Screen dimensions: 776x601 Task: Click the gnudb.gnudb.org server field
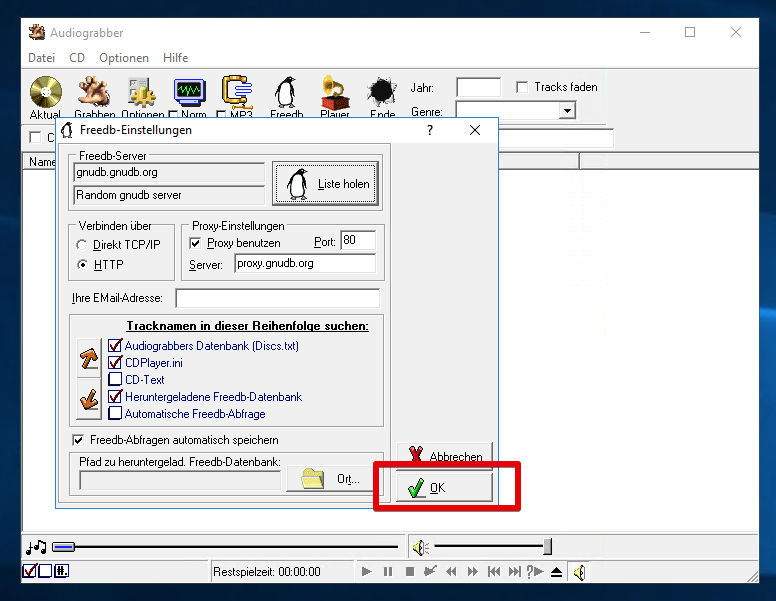tap(169, 172)
